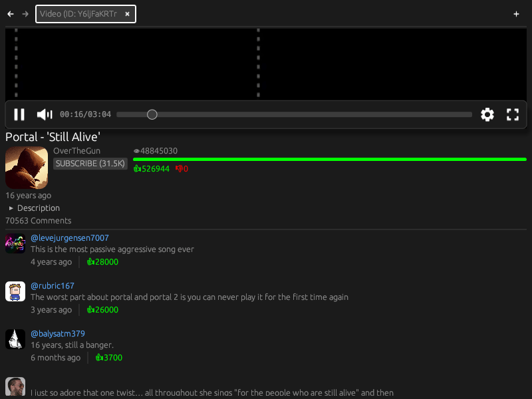Click the 28000 likes icon on first comment
This screenshot has height=399, width=532.
[x=90, y=262]
